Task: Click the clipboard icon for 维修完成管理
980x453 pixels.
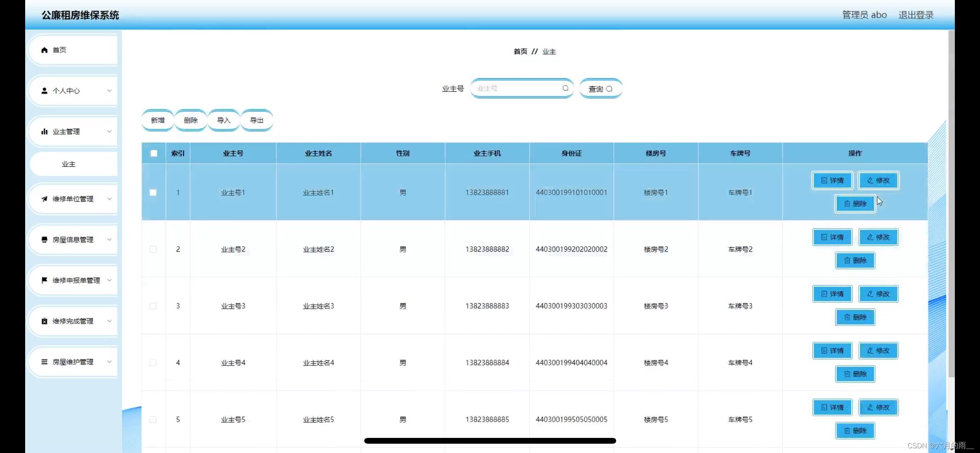Action: pos(45,321)
